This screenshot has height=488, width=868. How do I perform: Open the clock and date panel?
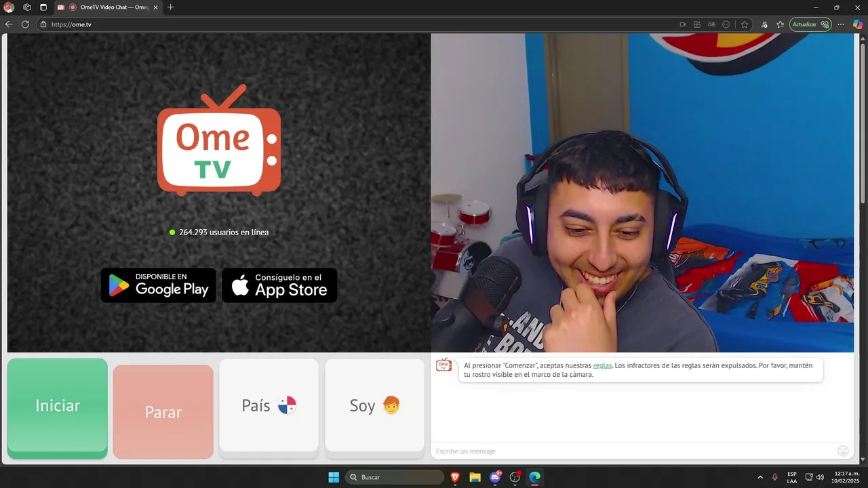(846, 477)
